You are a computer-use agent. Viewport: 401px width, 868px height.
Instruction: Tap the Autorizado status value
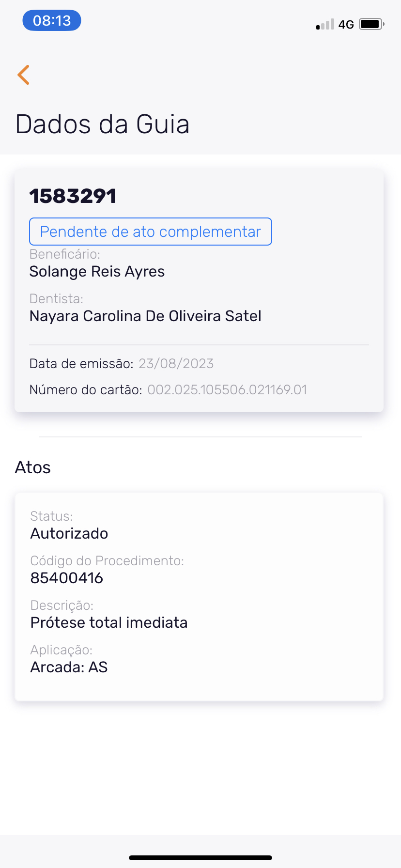(69, 534)
